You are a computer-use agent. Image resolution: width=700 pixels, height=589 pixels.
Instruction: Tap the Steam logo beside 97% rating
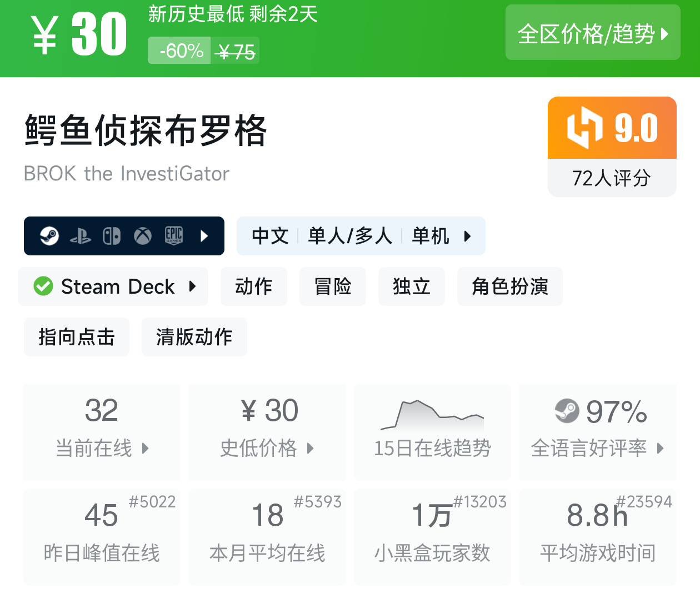567,411
